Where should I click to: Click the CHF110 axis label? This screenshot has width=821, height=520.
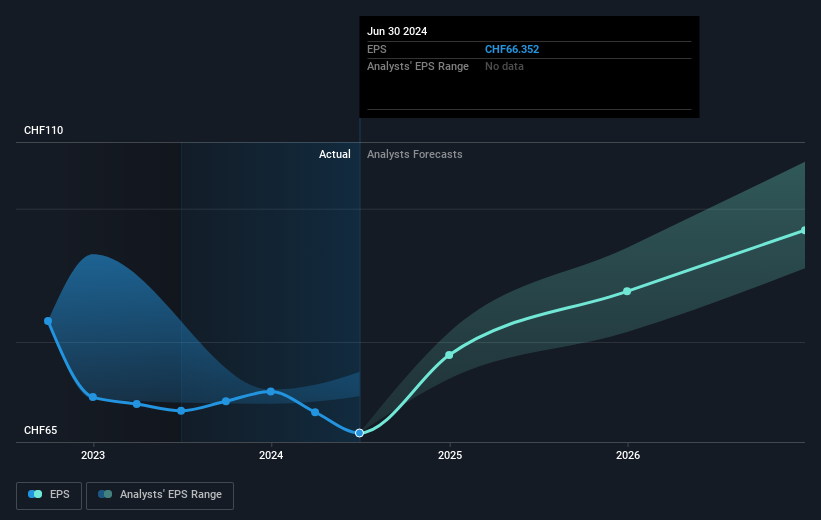(43, 130)
